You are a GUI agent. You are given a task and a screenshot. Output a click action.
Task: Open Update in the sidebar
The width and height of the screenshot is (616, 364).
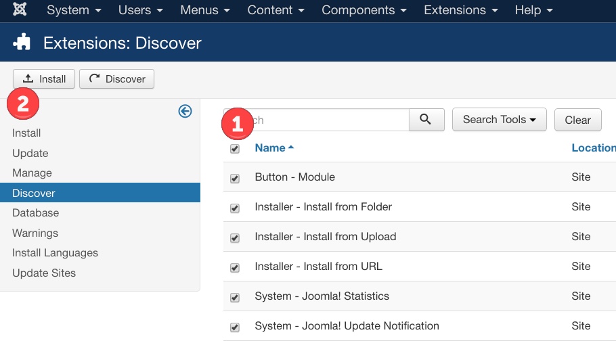tap(30, 153)
